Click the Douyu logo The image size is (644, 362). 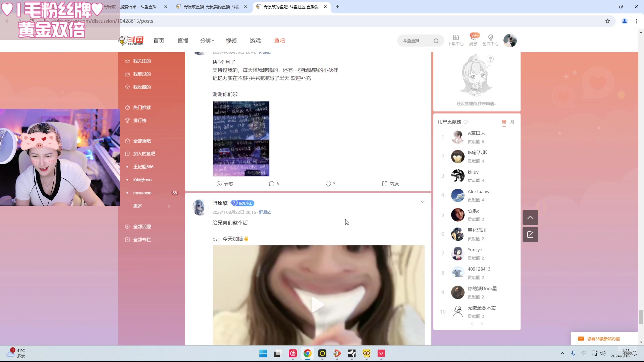131,41
